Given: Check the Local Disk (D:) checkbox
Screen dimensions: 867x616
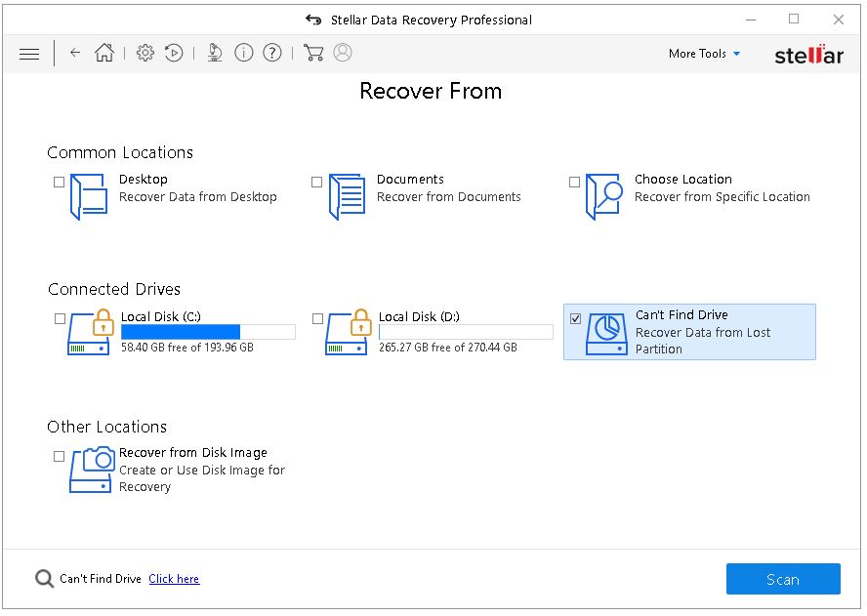Looking at the screenshot, I should click(x=318, y=318).
